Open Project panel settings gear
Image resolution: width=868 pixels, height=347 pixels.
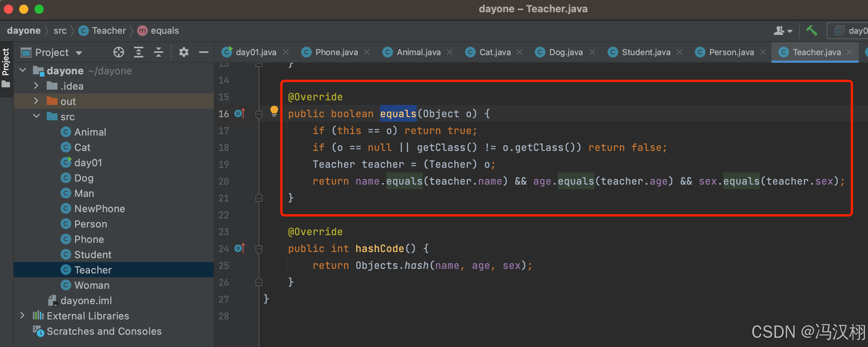(184, 52)
